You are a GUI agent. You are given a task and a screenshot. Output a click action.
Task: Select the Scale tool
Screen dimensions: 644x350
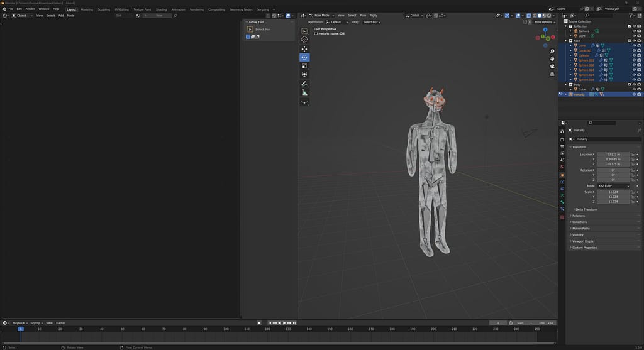coord(304,65)
